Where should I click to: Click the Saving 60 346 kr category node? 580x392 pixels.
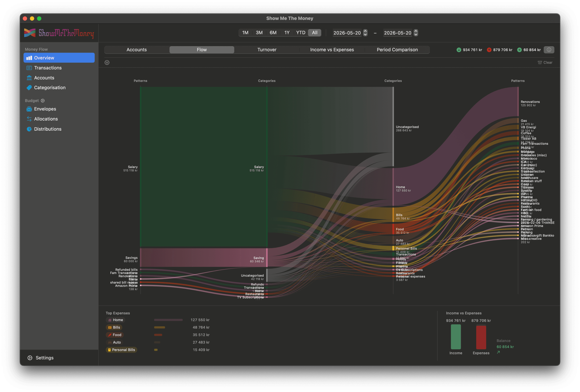coord(267,258)
